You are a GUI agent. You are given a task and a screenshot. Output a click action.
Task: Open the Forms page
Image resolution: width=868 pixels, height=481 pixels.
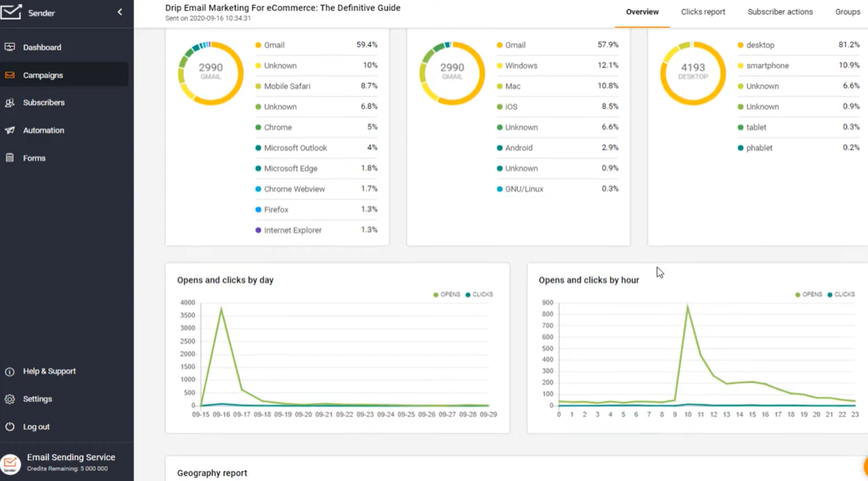[x=34, y=159]
